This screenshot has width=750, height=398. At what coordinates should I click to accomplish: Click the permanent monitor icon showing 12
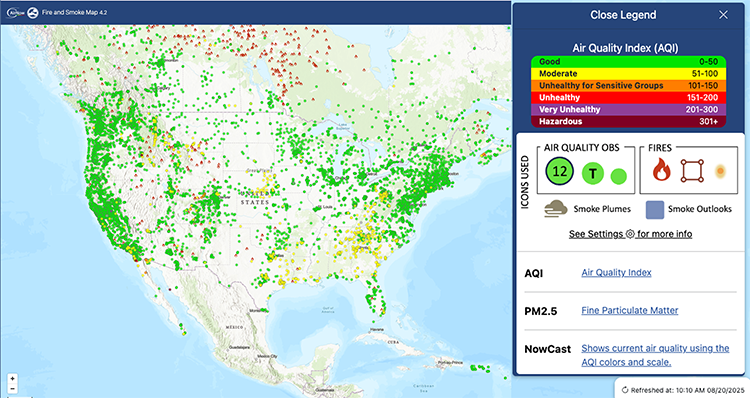coord(560,172)
